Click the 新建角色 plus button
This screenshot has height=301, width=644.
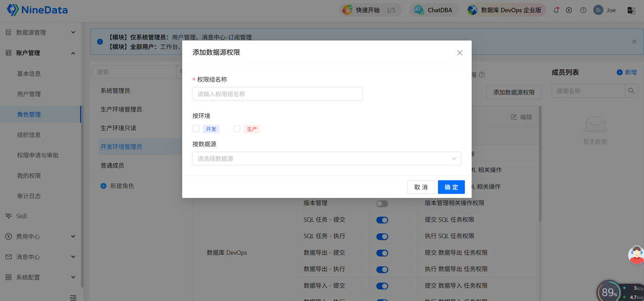click(x=117, y=186)
